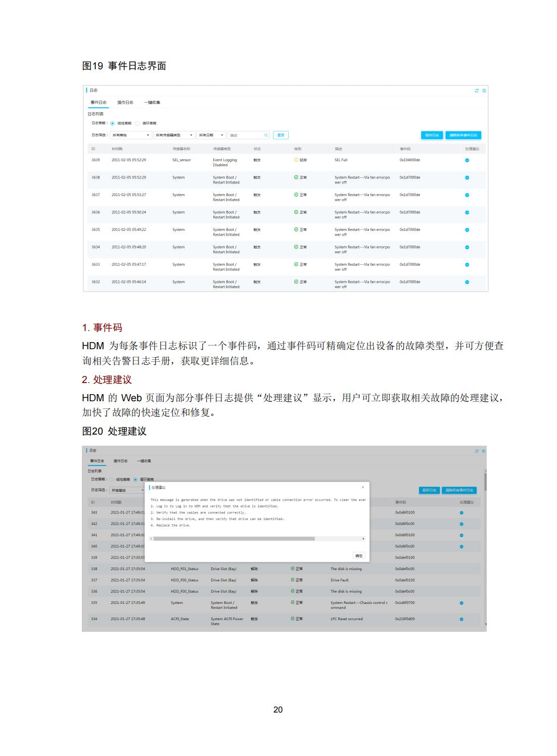Click the 保存日志 button in Figure 19
557x756 pixels.
click(432, 135)
